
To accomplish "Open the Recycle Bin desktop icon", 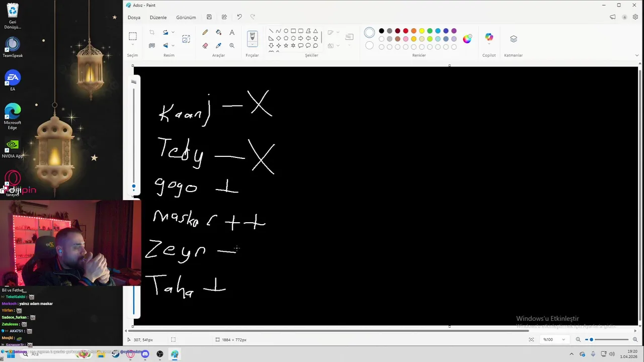I will pyautogui.click(x=13, y=16).
